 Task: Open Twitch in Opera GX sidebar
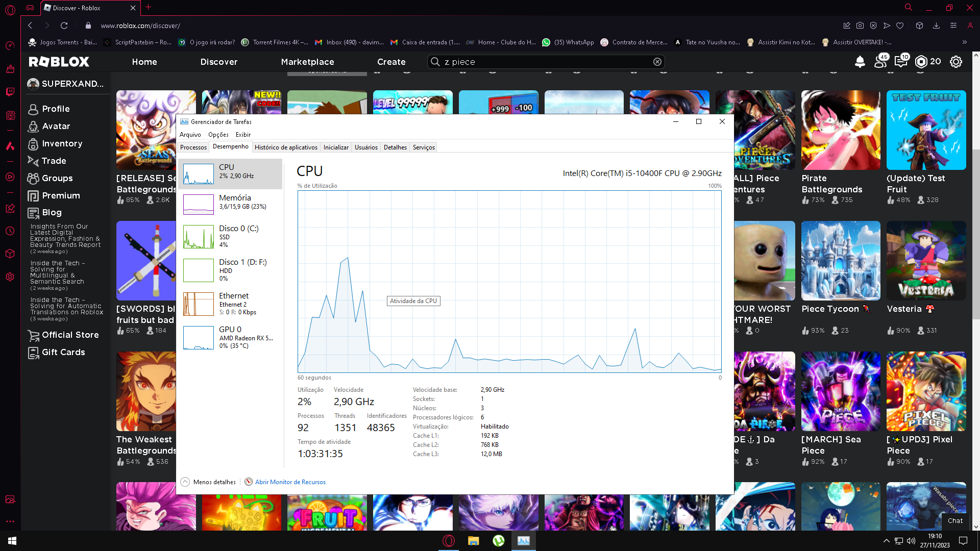(x=10, y=92)
